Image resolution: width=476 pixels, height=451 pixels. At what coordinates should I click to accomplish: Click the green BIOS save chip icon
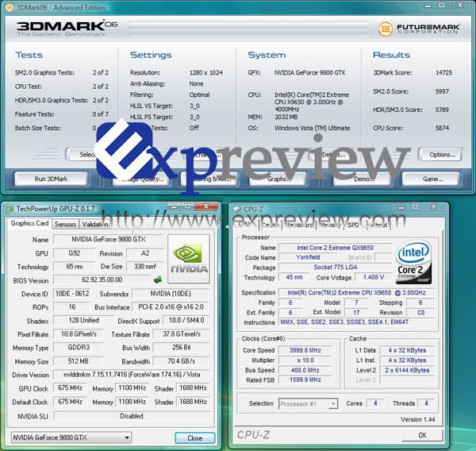158,279
